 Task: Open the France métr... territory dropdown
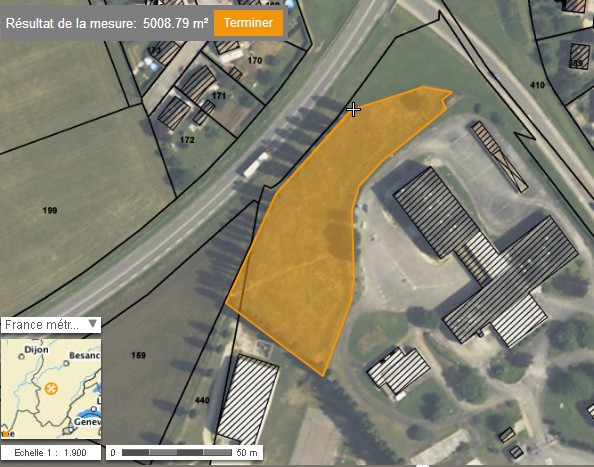point(51,325)
